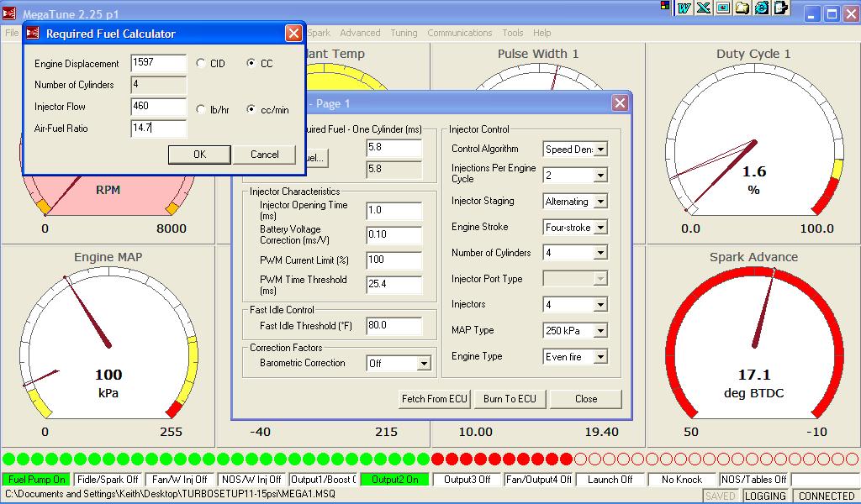Open the Tuning menu
Image resolution: width=861 pixels, height=504 pixels.
pyautogui.click(x=404, y=34)
